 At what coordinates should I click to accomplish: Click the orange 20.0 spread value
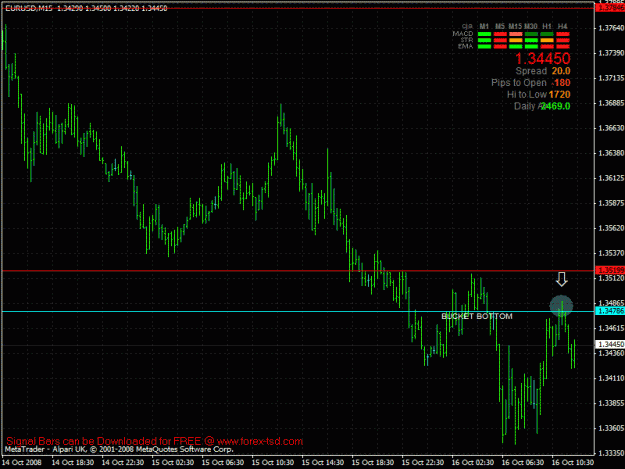point(561,71)
